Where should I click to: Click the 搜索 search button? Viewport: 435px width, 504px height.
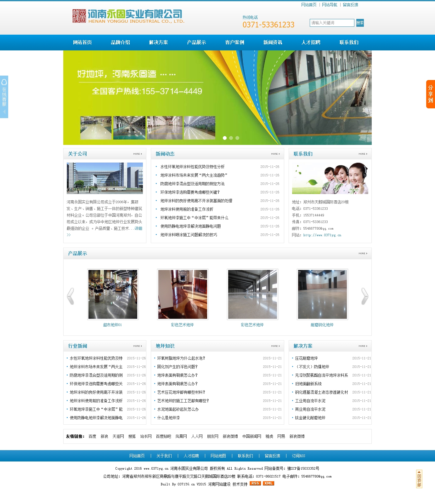pyautogui.click(x=360, y=23)
